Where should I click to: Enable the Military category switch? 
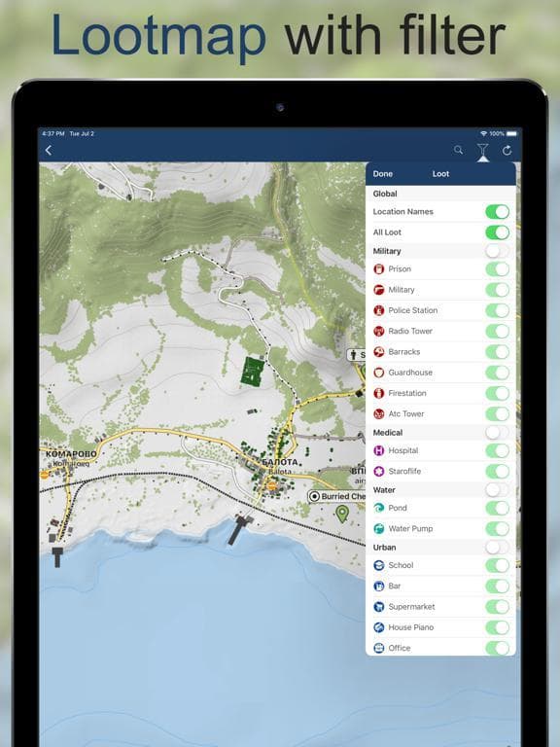click(x=497, y=251)
